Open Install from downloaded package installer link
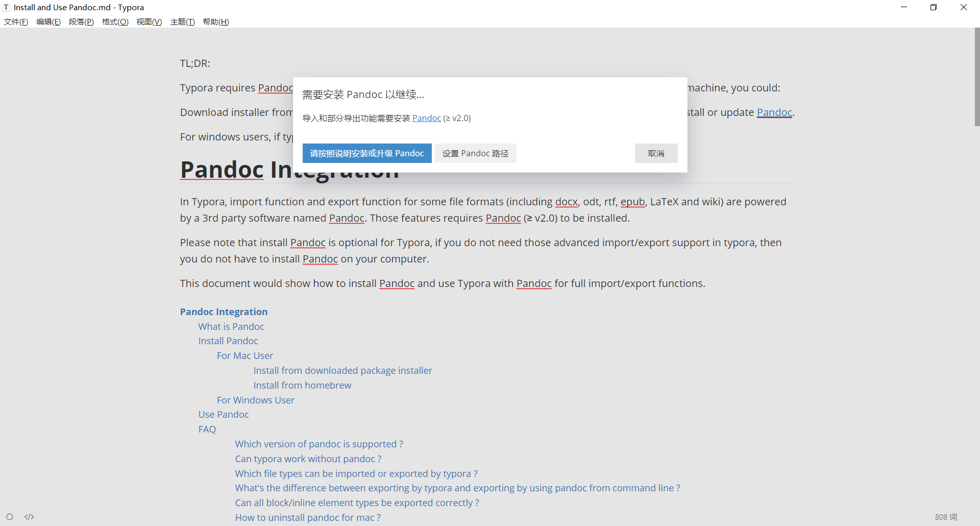The image size is (980, 526). click(x=343, y=370)
